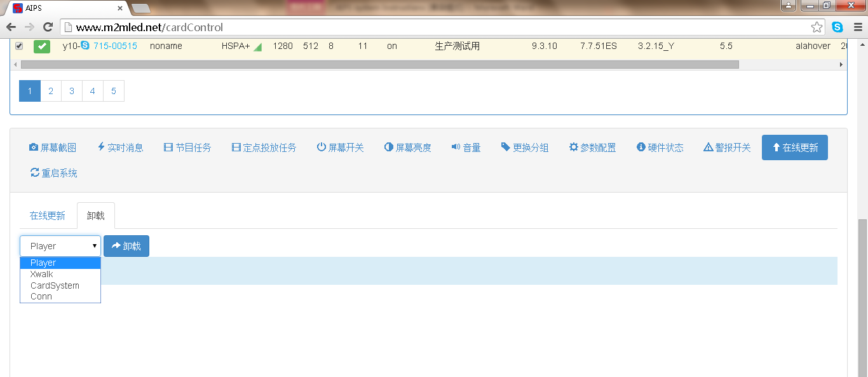
Task: Uncheck the y10 row checkbox
Action: tap(19, 46)
